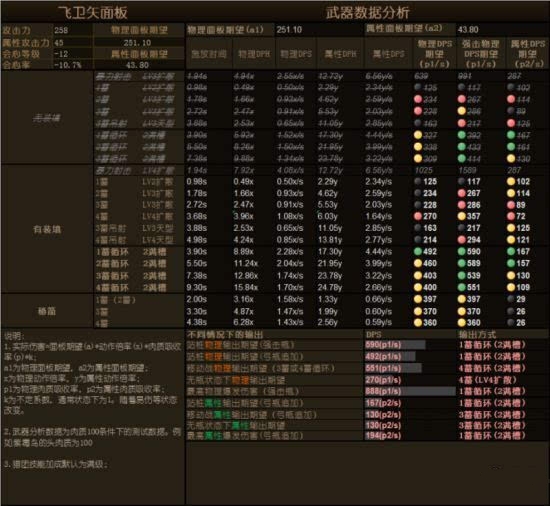
Task: Click the yellow dot beside struck-through 309
Action: point(417,158)
